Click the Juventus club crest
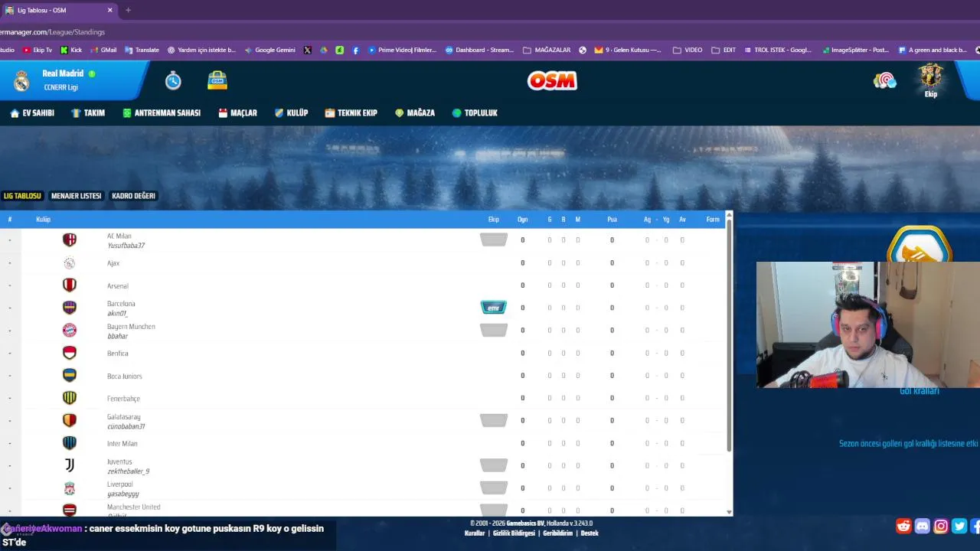Viewport: 980px width, 551px height. click(x=70, y=465)
